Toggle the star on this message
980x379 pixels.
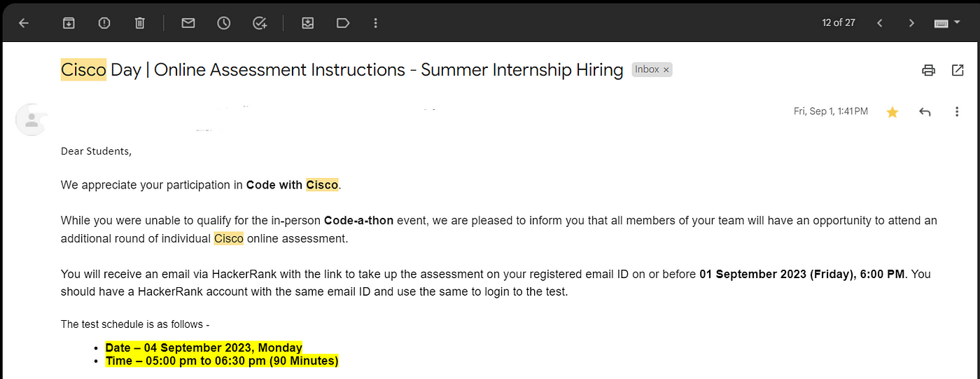click(892, 112)
